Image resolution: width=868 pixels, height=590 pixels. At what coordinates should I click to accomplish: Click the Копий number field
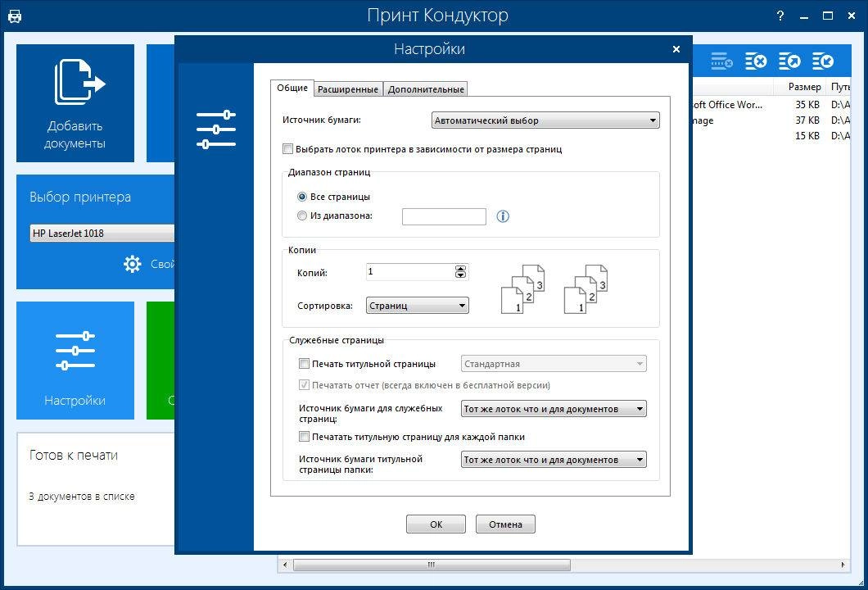pos(410,271)
